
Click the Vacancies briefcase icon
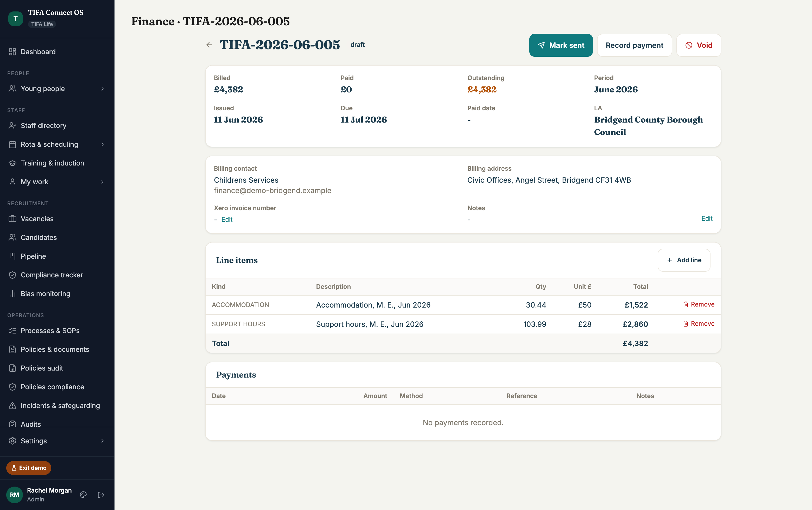12,219
